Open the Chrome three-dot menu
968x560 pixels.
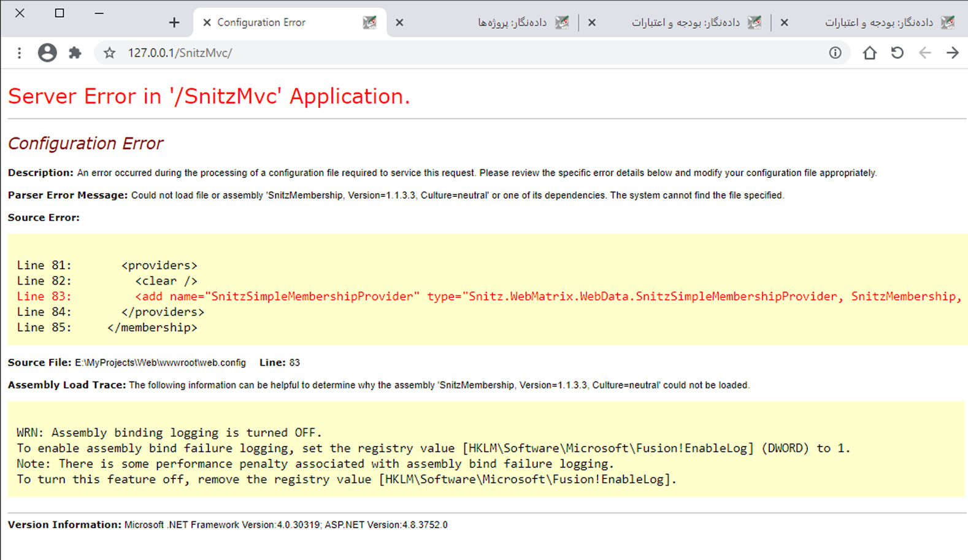(20, 53)
